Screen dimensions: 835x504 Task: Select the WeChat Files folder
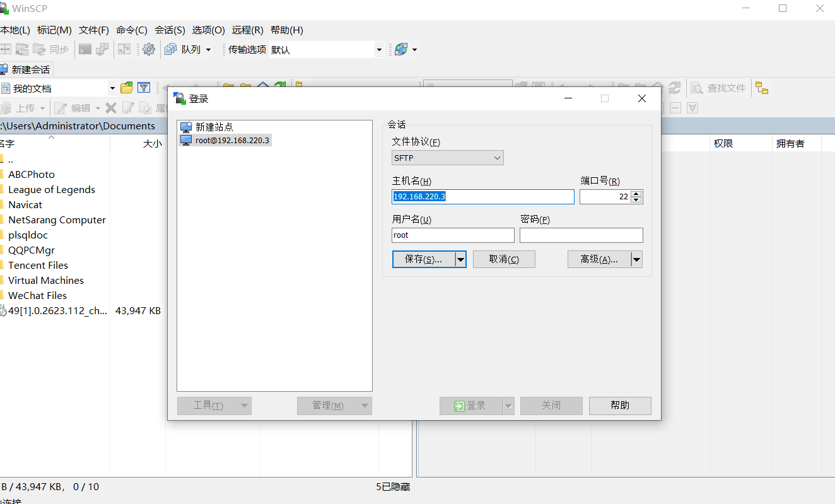click(x=37, y=295)
